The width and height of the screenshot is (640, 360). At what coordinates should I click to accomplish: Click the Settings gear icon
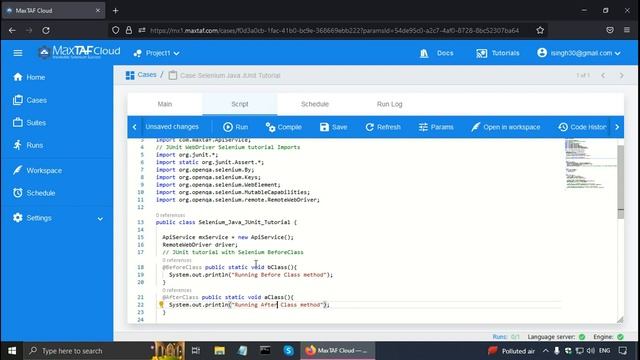pos(18,218)
